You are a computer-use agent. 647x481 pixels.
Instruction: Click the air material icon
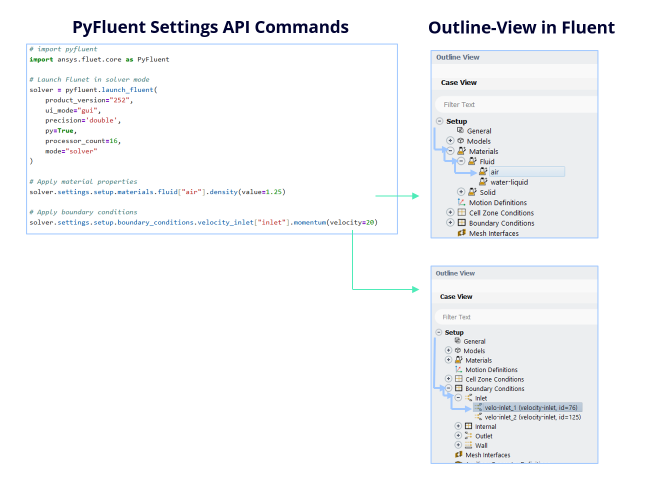pyautogui.click(x=483, y=171)
